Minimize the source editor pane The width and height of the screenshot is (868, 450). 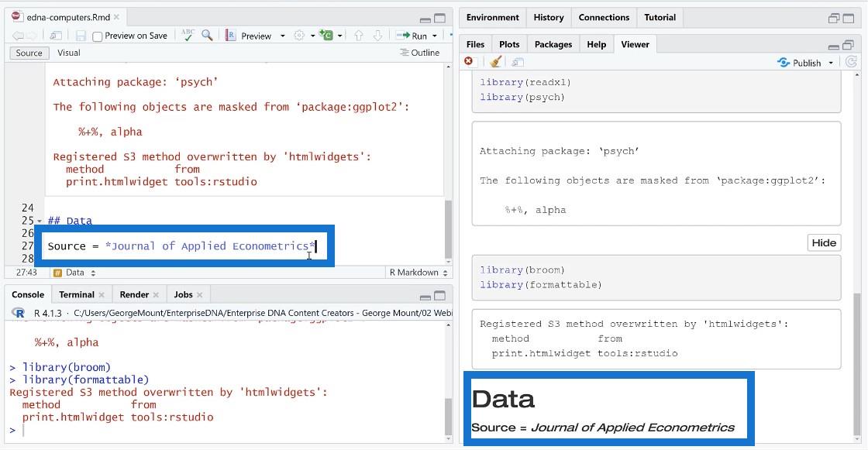pyautogui.click(x=425, y=19)
